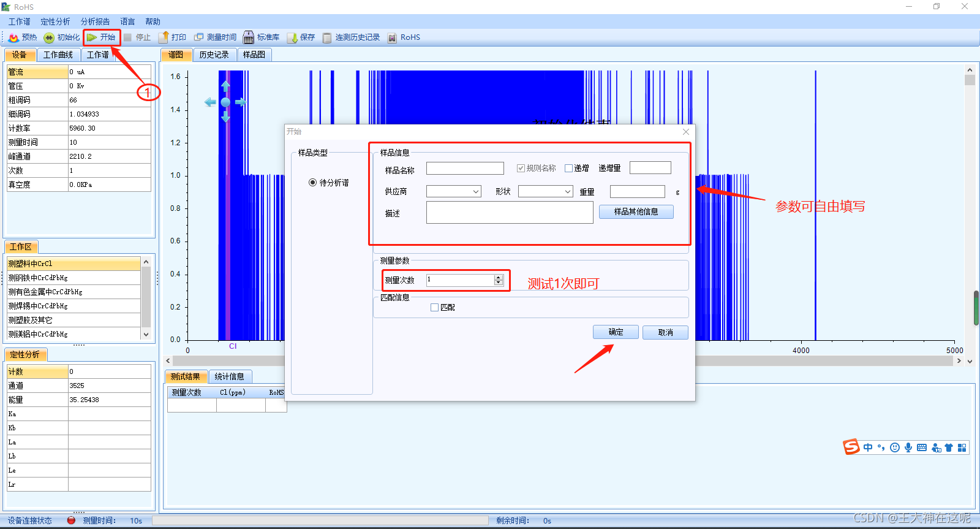Open the 定性分析 menu
Image resolution: width=980 pixels, height=529 pixels.
point(55,21)
